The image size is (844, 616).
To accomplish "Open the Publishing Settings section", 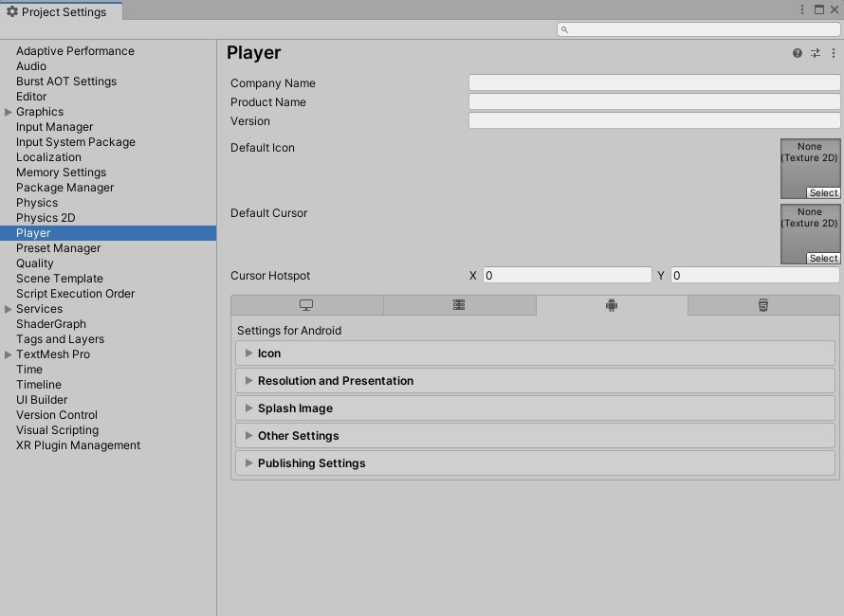I will tap(313, 463).
